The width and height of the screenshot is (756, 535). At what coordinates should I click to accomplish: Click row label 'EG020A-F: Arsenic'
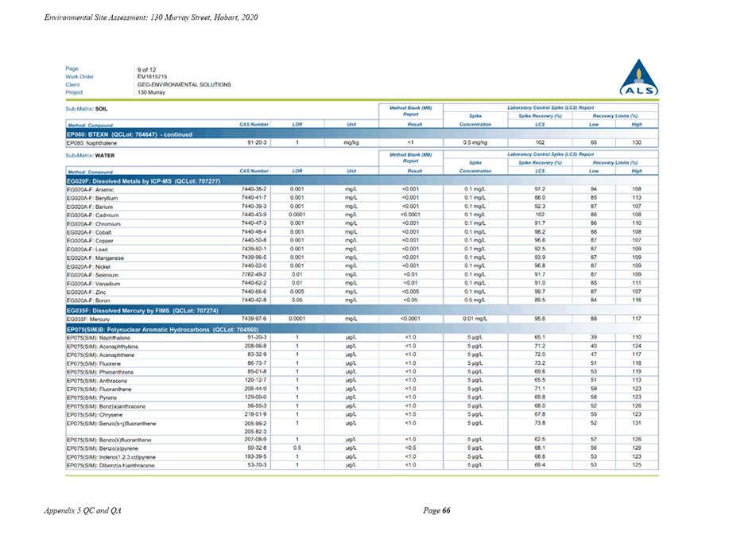click(90, 189)
